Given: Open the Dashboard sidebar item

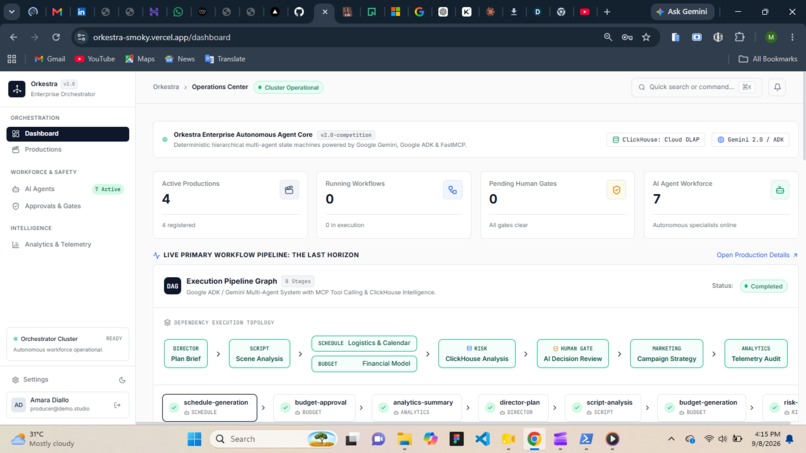Looking at the screenshot, I should [x=67, y=134].
